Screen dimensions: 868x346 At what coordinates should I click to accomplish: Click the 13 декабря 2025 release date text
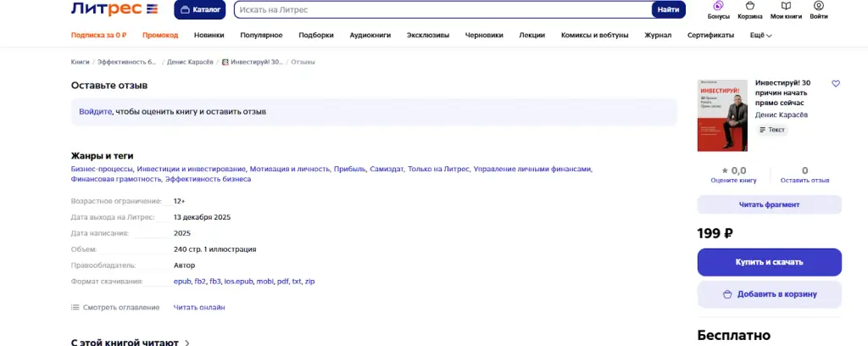point(202,217)
